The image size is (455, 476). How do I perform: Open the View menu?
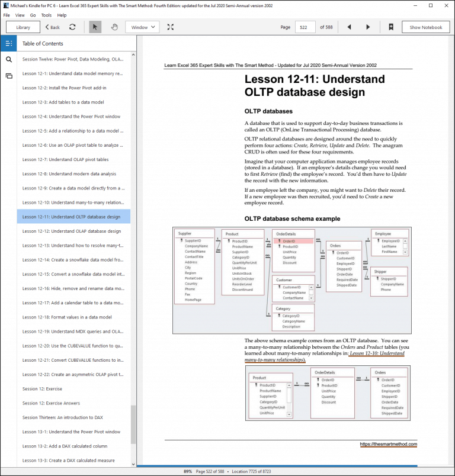coord(20,15)
